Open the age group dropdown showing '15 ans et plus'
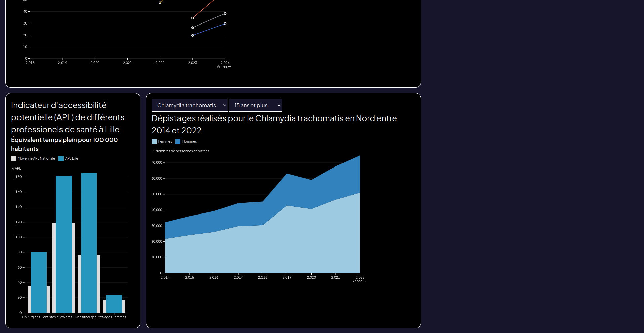 tap(255, 105)
